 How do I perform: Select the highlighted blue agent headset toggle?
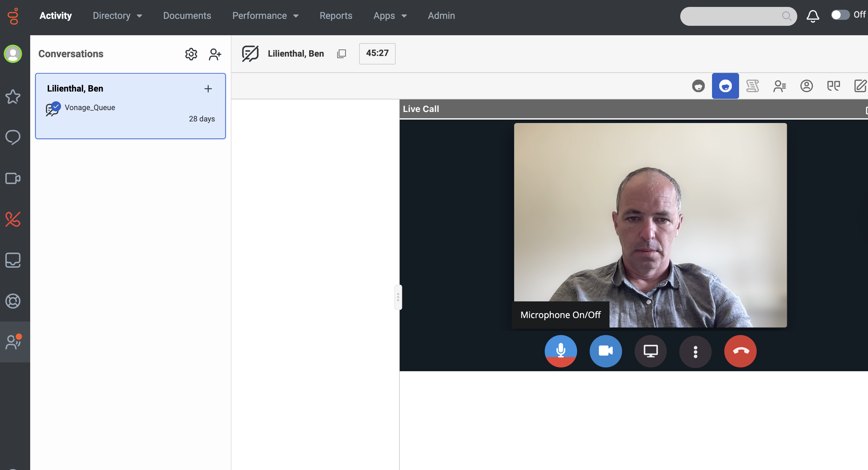click(x=725, y=86)
